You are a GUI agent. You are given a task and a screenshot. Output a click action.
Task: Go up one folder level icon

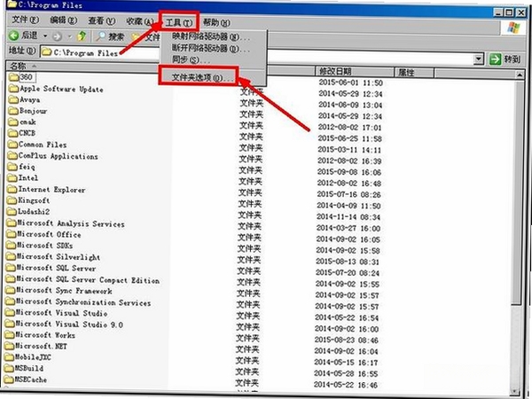pyautogui.click(x=82, y=36)
